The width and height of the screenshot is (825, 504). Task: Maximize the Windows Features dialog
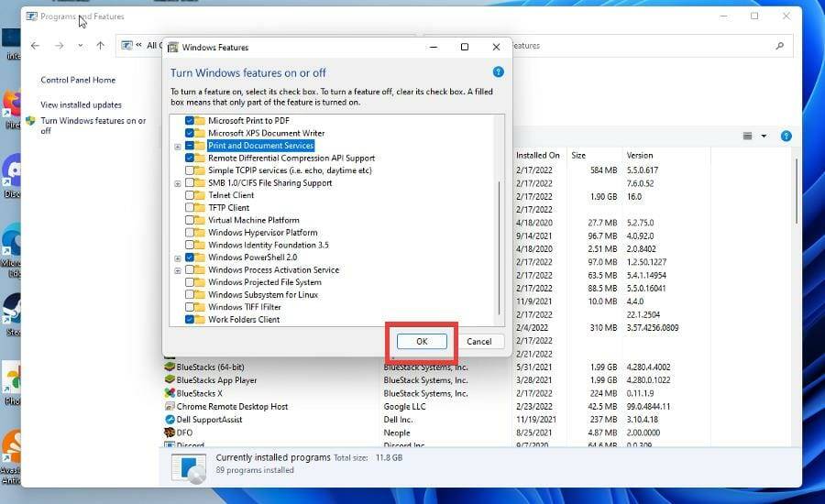[465, 47]
